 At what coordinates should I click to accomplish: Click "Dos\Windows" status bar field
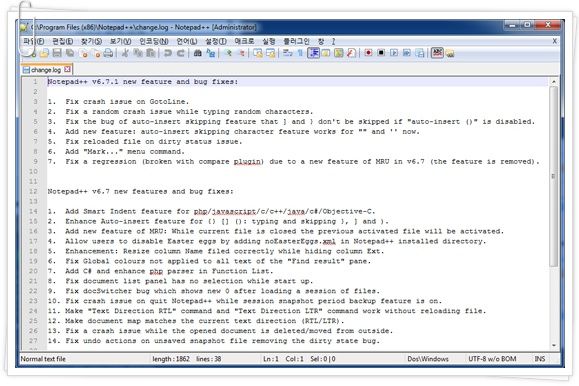428,359
